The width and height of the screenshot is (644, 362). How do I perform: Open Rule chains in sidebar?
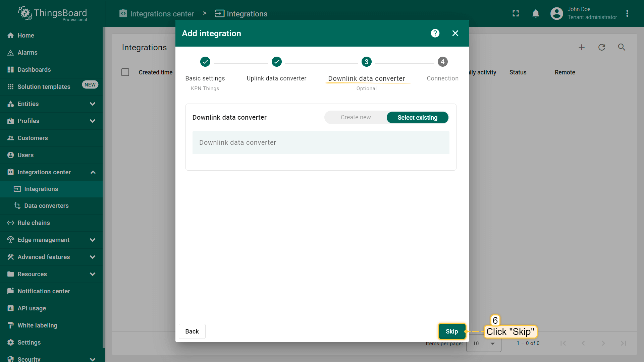point(34,223)
